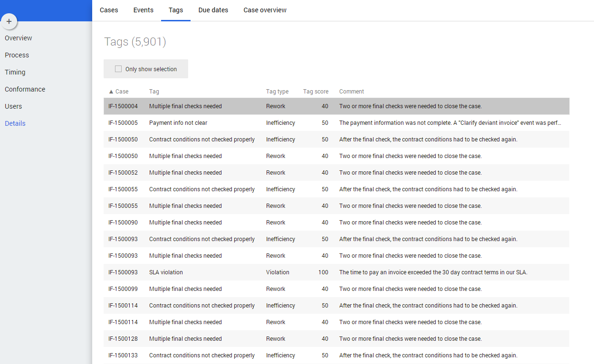Enable the Only show selection checkbox

click(x=118, y=69)
